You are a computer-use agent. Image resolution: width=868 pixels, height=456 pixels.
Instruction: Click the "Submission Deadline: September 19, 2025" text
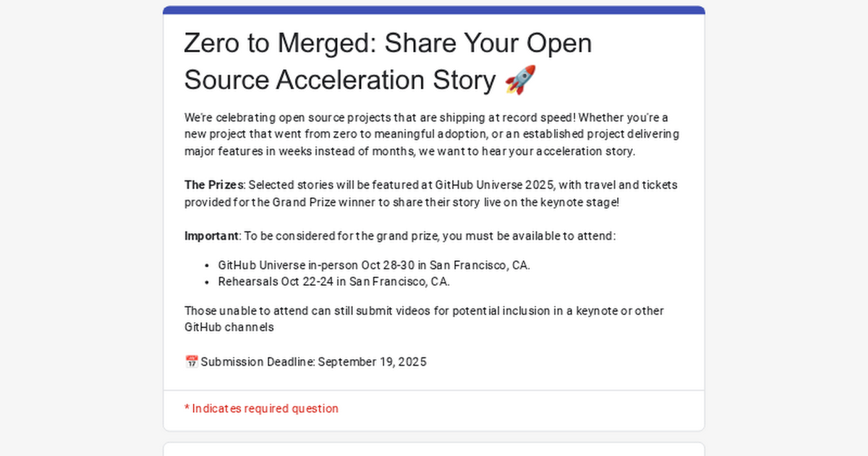tap(314, 362)
